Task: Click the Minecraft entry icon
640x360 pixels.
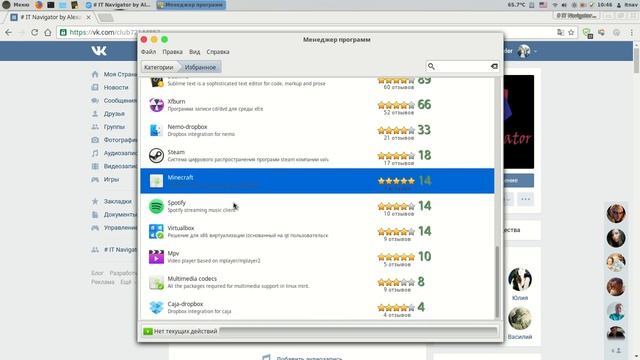Action: [156, 181]
